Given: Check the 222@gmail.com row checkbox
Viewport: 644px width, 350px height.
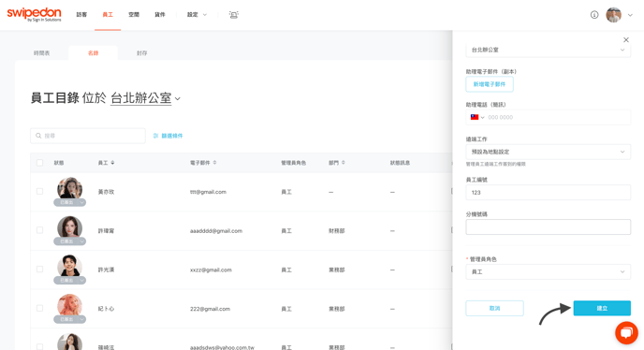Looking at the screenshot, I should [40, 309].
